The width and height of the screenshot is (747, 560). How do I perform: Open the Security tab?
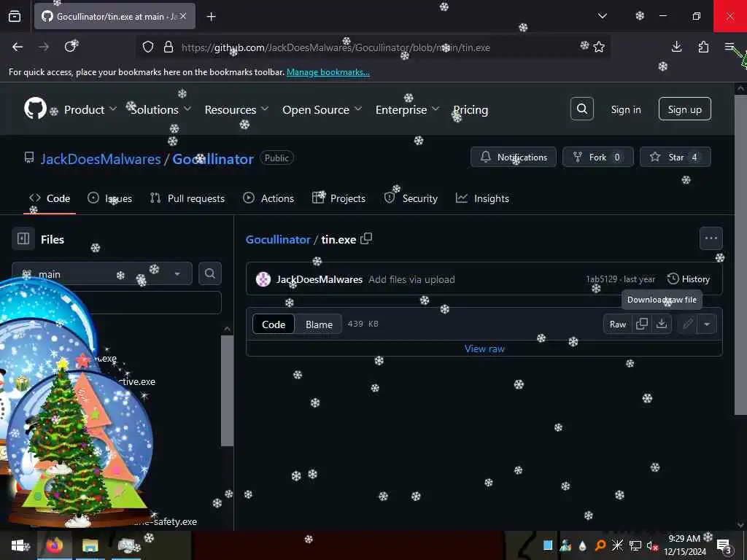[411, 198]
